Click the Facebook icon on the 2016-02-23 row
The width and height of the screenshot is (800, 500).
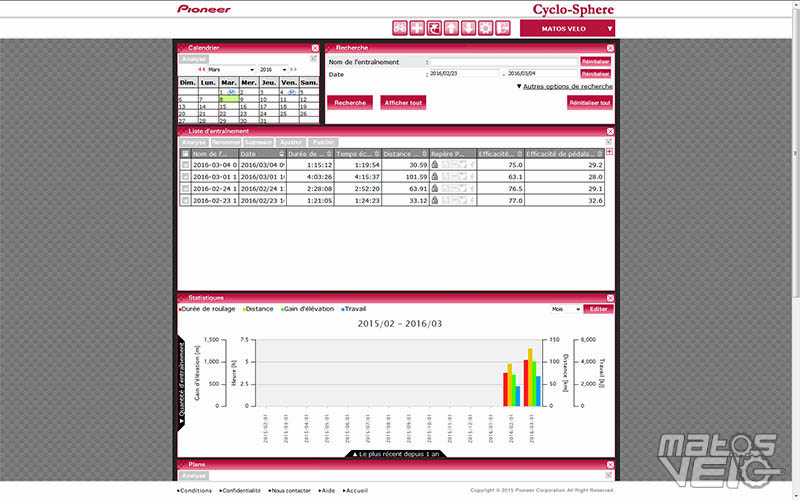pos(472,201)
